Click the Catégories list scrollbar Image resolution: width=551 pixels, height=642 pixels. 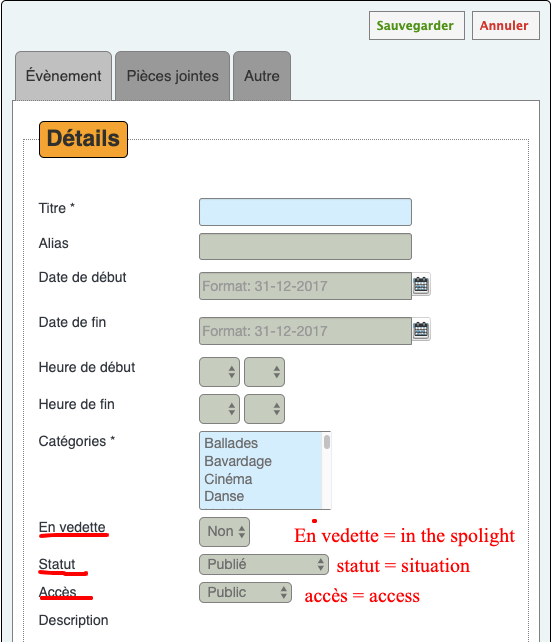pos(326,470)
